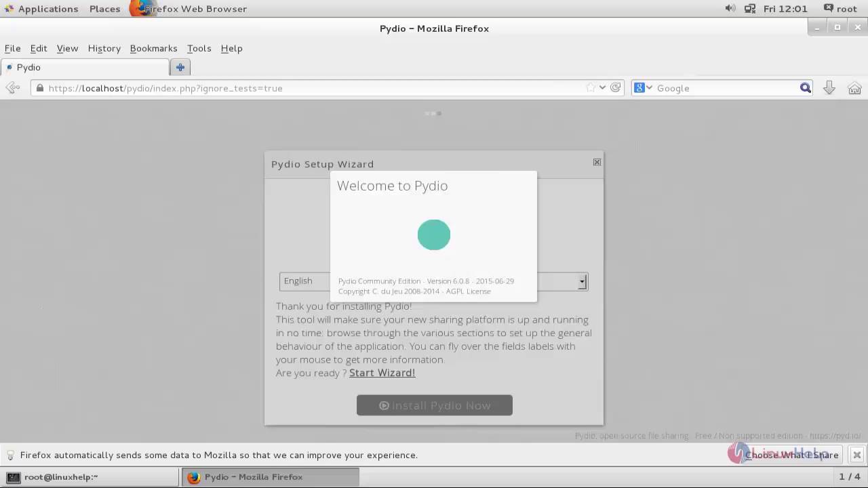Bookmark this page with star icon
The width and height of the screenshot is (868, 488).
(x=591, y=87)
